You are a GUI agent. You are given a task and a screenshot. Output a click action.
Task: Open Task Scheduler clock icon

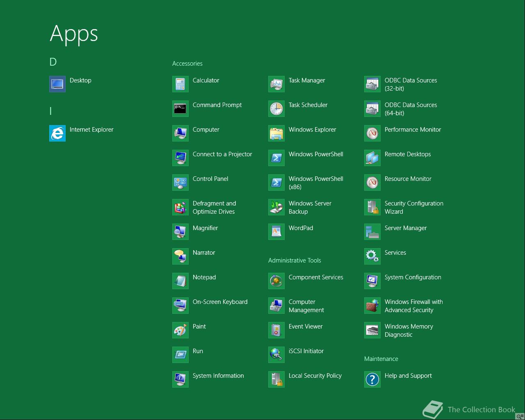pyautogui.click(x=276, y=109)
